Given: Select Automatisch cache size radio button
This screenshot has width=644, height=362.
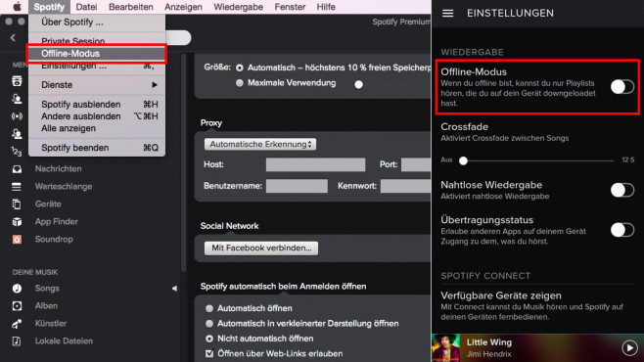Looking at the screenshot, I should tap(240, 68).
